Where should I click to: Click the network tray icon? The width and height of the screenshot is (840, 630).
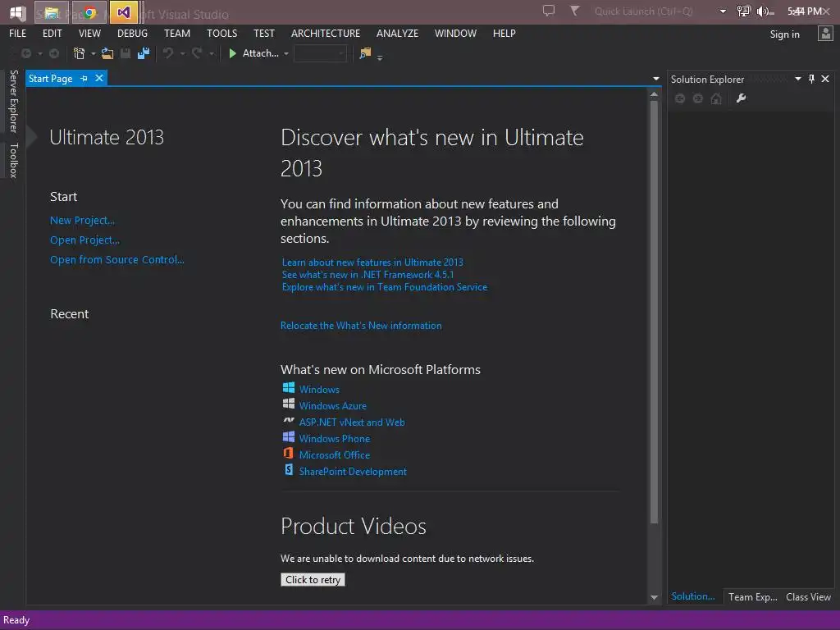743,11
